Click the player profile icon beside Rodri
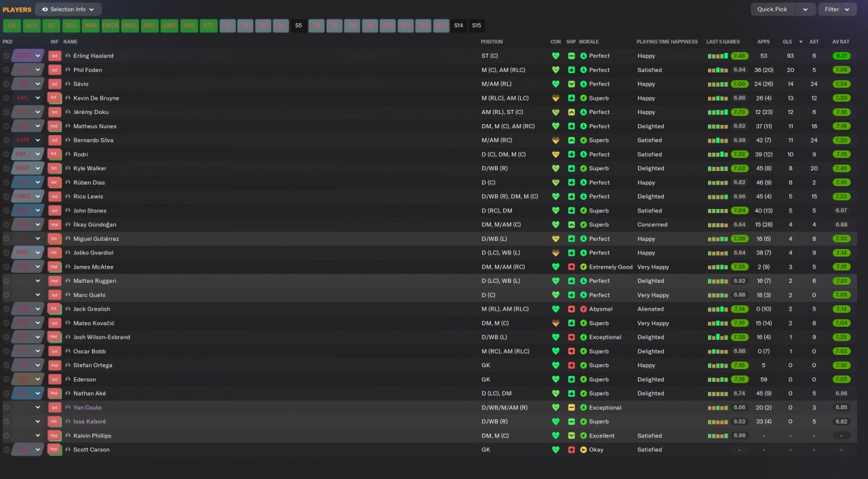 [68, 154]
